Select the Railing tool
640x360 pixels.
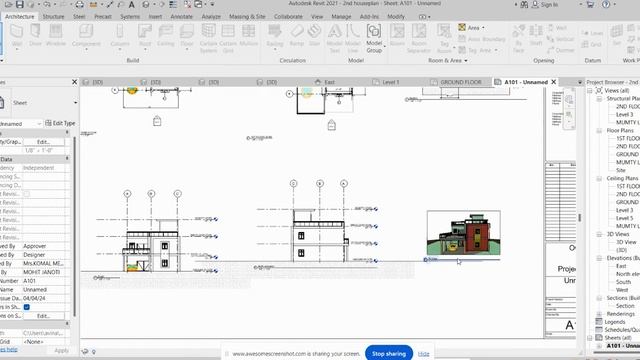coord(275,36)
